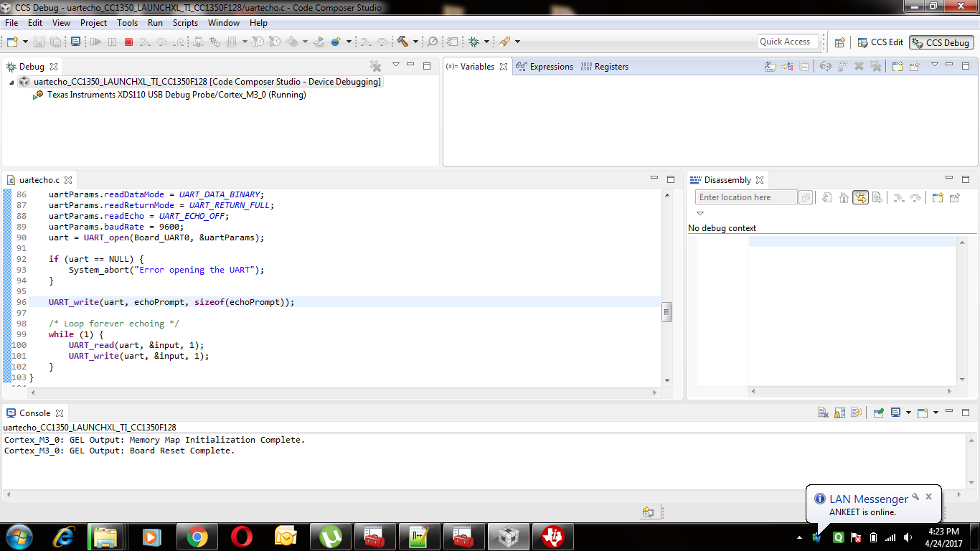Terminate the debug session with red square

(x=129, y=42)
